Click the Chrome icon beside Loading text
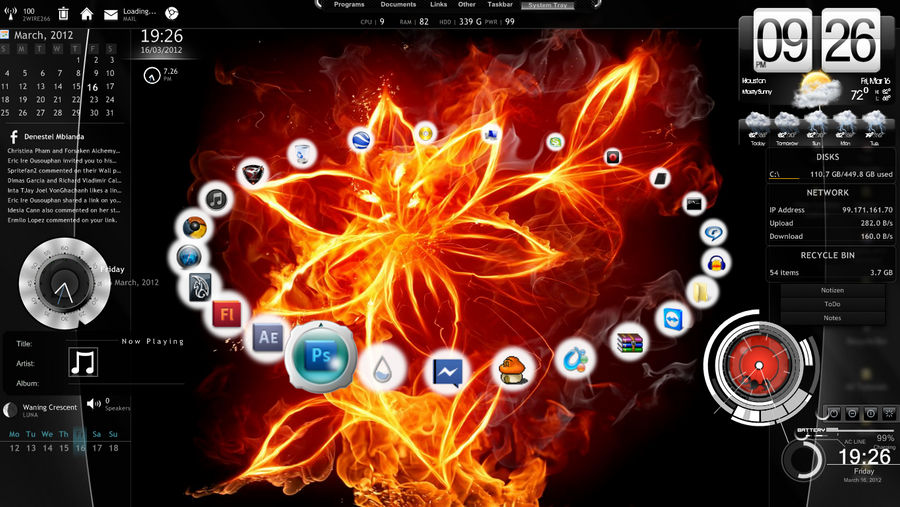Viewport: 900px width, 507px height. pos(171,13)
